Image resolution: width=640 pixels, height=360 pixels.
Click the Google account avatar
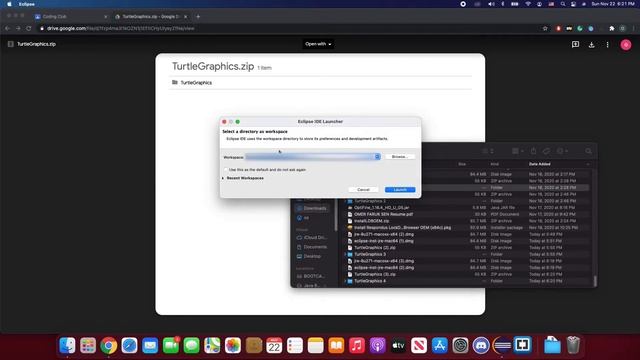pos(626,45)
